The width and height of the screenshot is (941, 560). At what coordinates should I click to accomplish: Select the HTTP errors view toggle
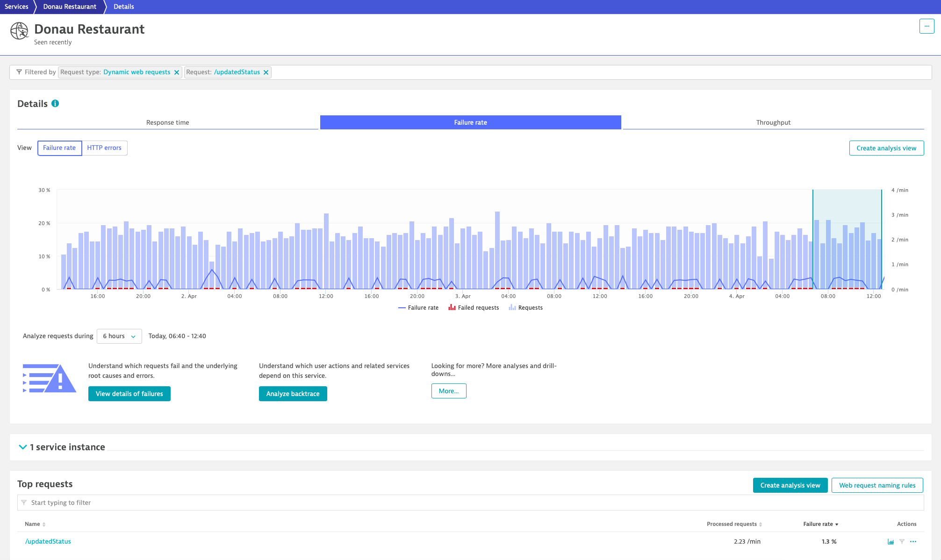(104, 148)
